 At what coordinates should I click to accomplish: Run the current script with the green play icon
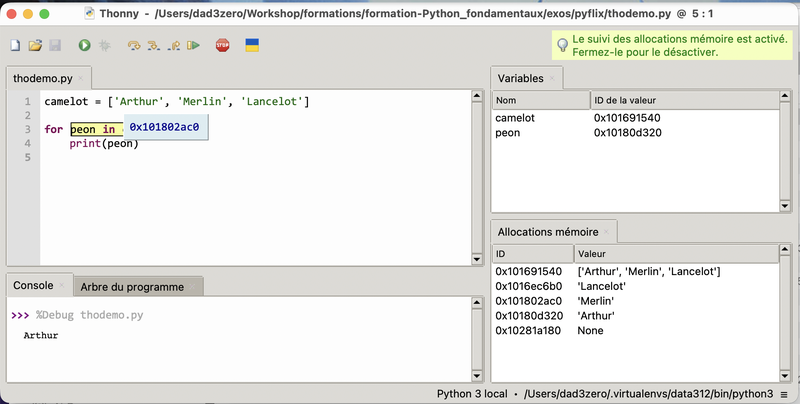pos(84,45)
